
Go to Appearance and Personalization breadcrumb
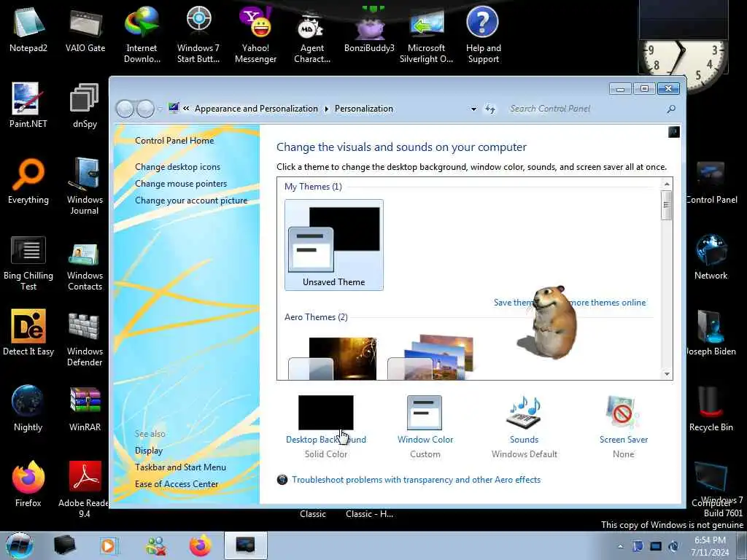[x=256, y=109]
